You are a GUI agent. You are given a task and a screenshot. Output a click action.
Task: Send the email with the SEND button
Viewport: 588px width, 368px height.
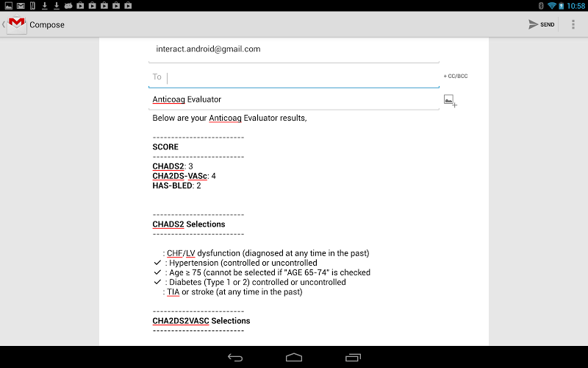coord(542,24)
